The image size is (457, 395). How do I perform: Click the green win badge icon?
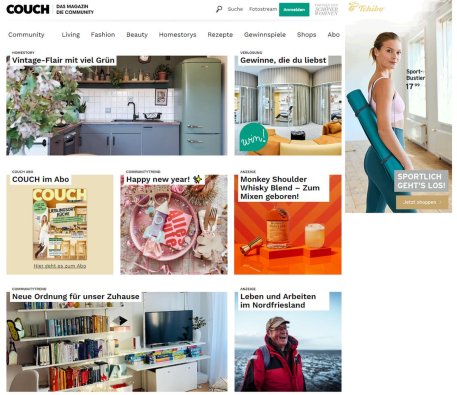(x=254, y=137)
